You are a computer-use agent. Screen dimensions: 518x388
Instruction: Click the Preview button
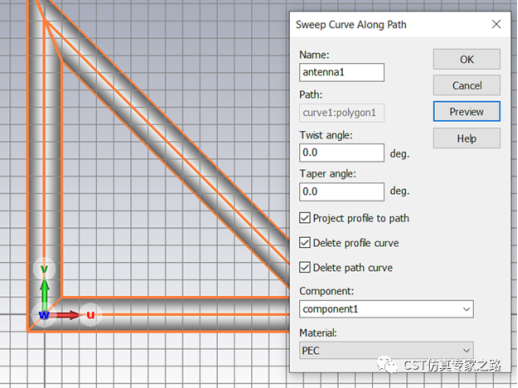tap(467, 112)
